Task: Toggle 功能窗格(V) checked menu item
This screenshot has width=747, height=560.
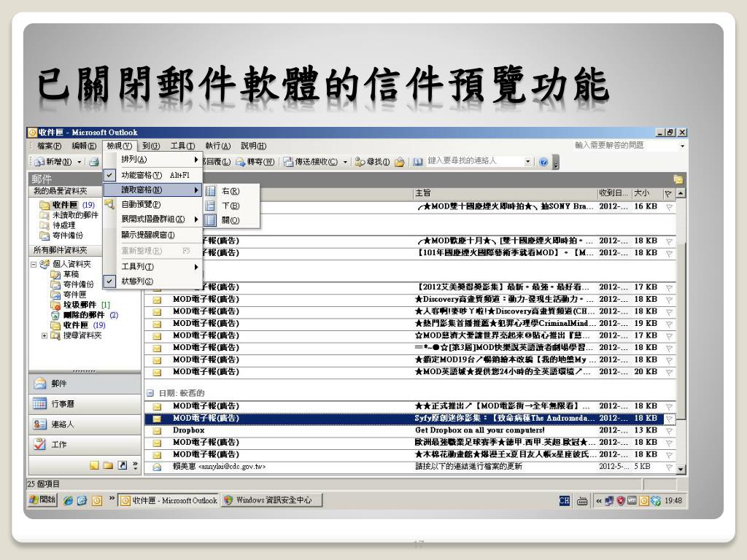Action: 153,175
